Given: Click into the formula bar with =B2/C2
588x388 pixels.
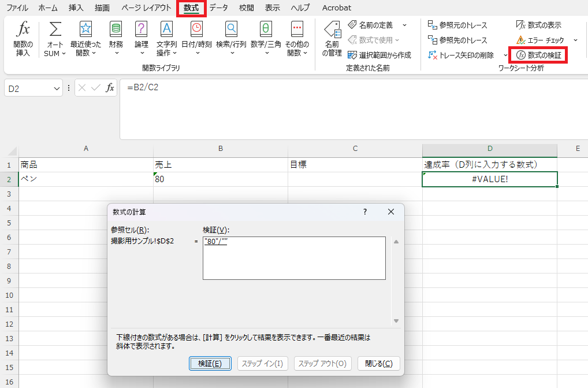Looking at the screenshot, I should coord(353,109).
